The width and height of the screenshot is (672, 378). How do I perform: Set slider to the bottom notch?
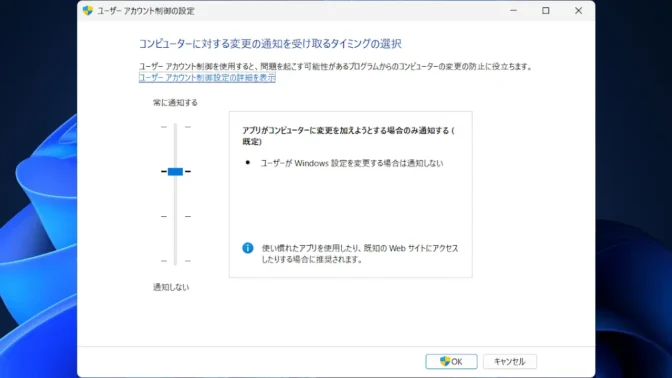[x=175, y=261]
